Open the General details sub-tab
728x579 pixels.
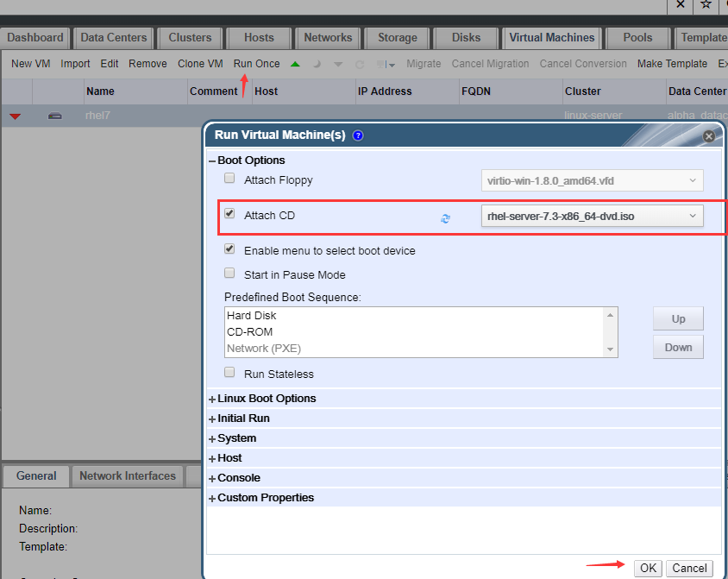pyautogui.click(x=36, y=476)
